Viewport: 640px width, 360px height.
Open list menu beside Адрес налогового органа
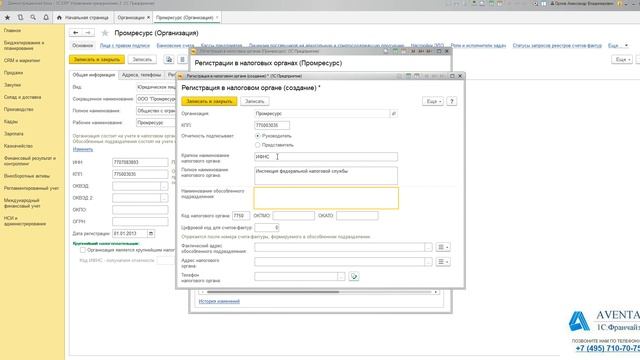pyautogui.click(x=443, y=262)
